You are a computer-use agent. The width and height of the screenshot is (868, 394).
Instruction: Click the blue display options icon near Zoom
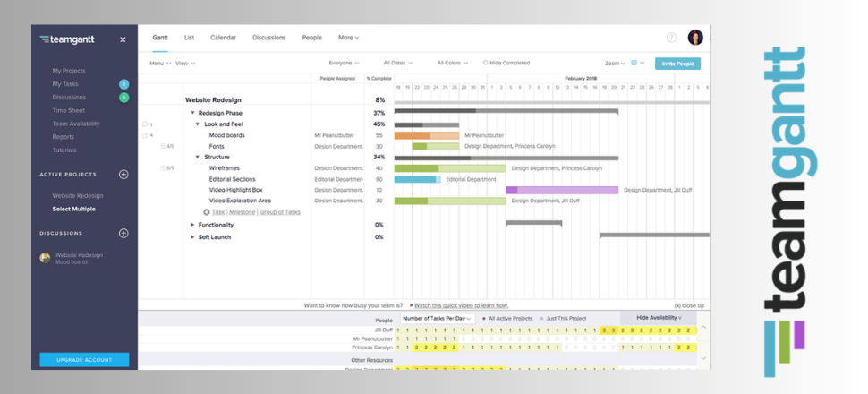(634, 64)
